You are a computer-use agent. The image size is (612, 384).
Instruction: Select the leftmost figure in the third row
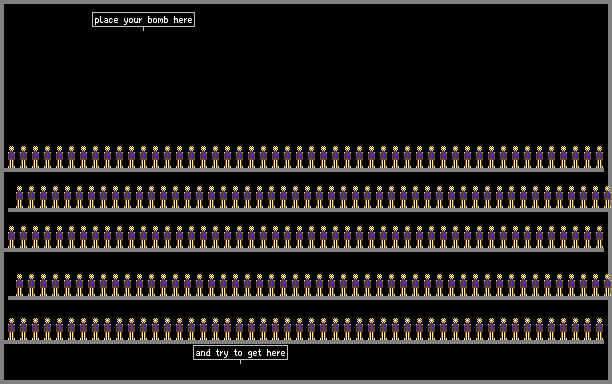coord(11,237)
